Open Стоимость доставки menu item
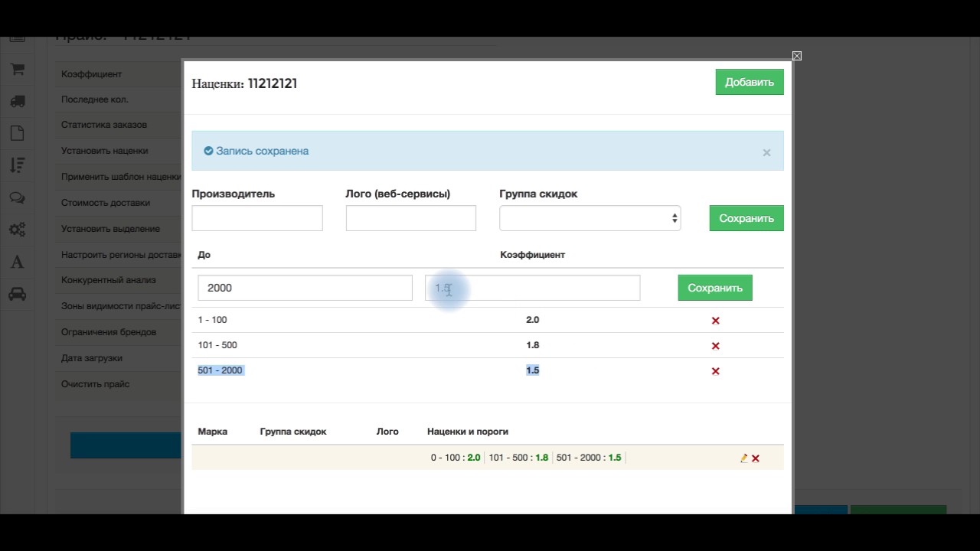Viewport: 980px width, 551px height. click(x=106, y=203)
